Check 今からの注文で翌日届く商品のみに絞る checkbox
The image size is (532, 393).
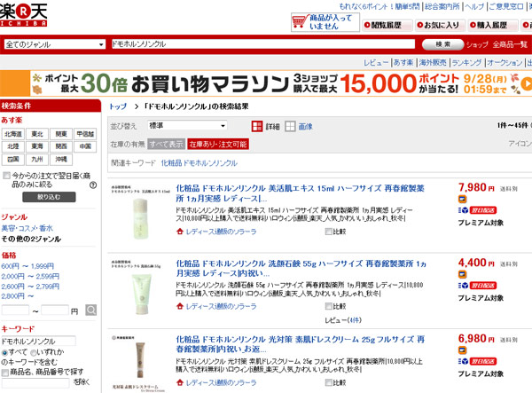[6, 176]
